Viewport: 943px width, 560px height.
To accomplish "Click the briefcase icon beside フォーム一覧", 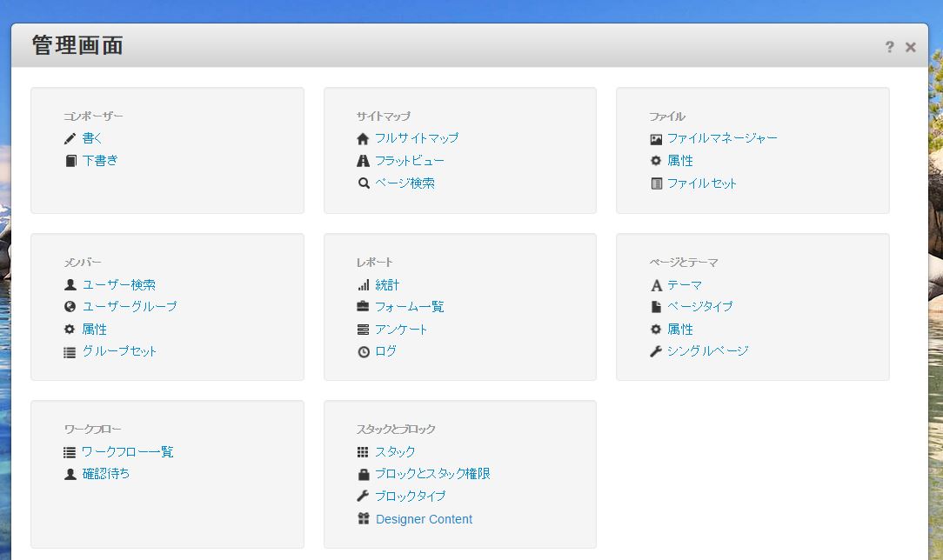I will pos(363,306).
